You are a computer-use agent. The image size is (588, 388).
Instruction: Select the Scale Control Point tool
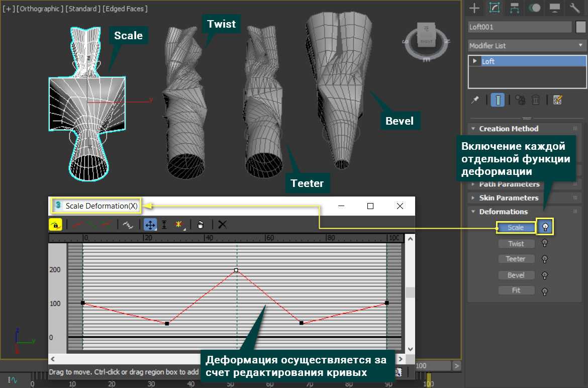164,225
